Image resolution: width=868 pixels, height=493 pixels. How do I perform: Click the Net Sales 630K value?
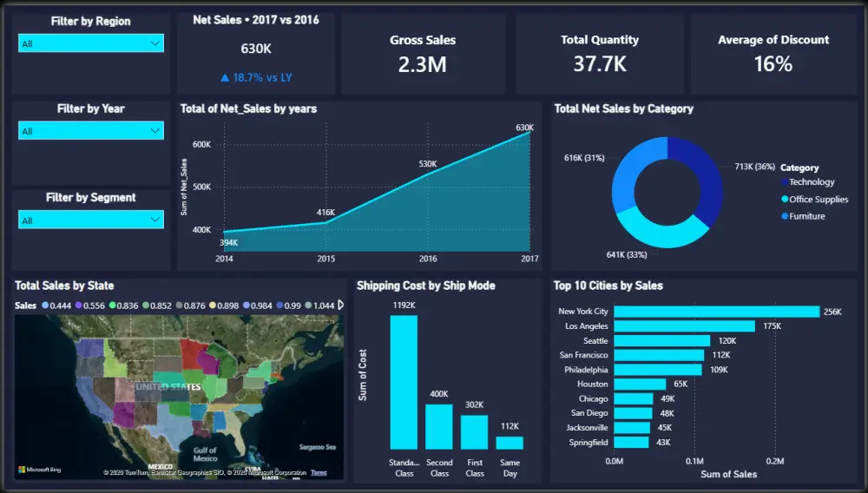click(x=256, y=49)
